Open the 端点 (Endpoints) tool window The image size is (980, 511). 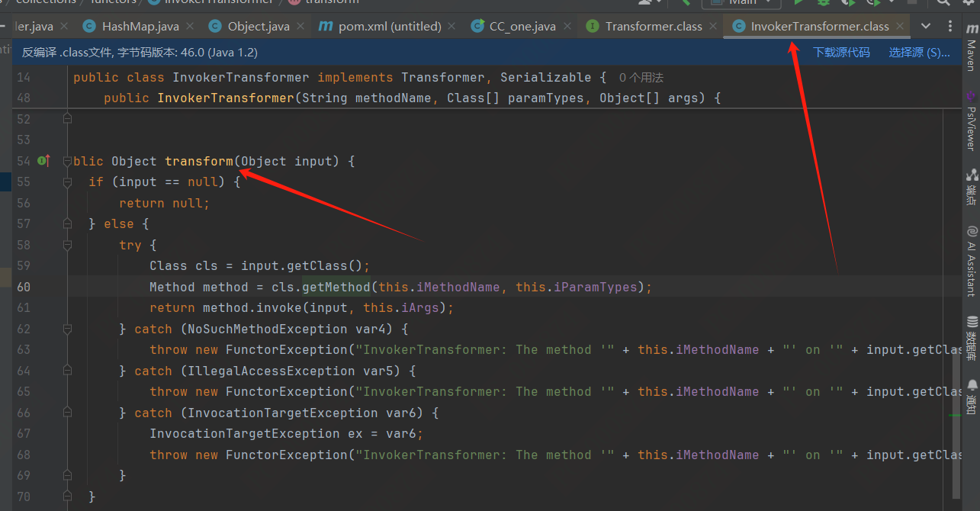pos(971,188)
